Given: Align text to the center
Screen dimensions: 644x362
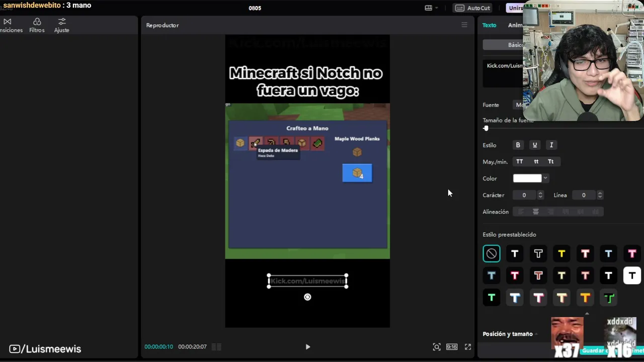Looking at the screenshot, I should (x=536, y=212).
